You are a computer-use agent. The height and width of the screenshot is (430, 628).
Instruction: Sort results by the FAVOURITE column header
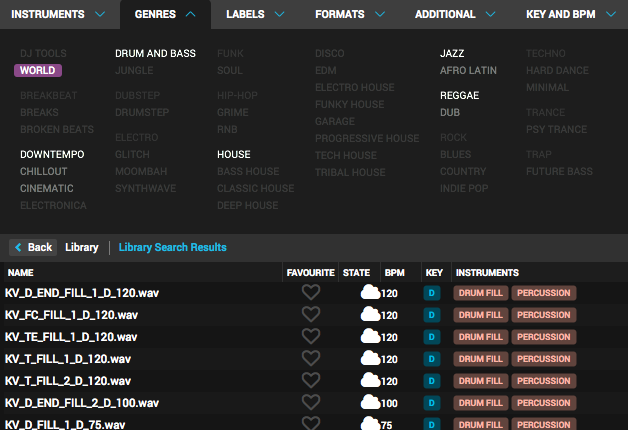(310, 273)
